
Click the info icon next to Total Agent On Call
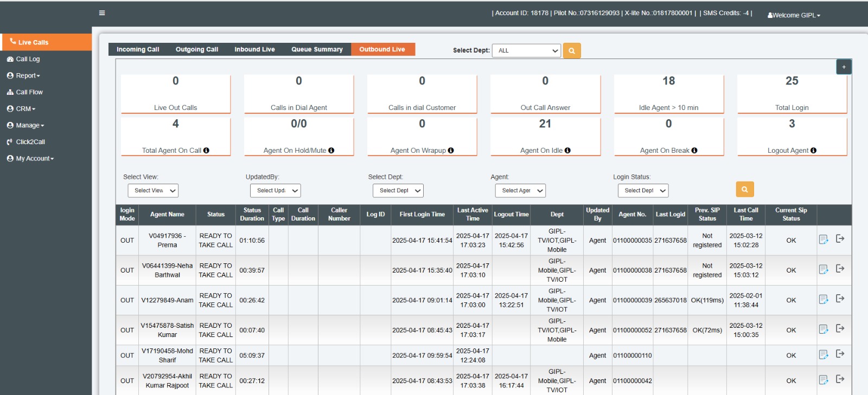(x=206, y=151)
